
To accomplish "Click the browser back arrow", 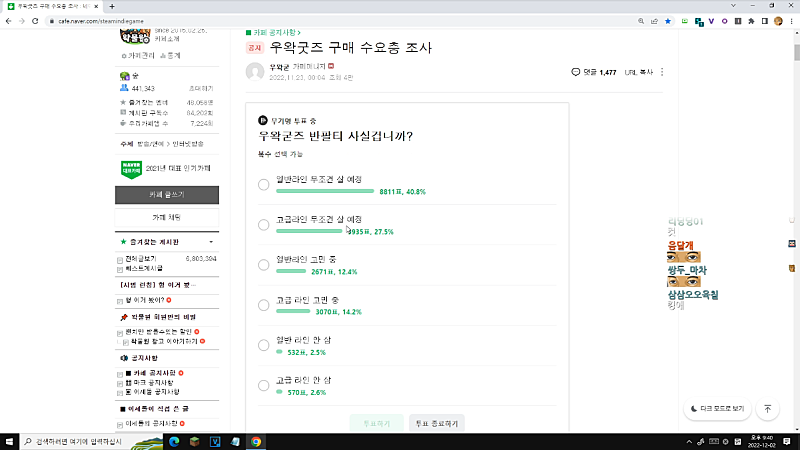I will [x=8, y=21].
